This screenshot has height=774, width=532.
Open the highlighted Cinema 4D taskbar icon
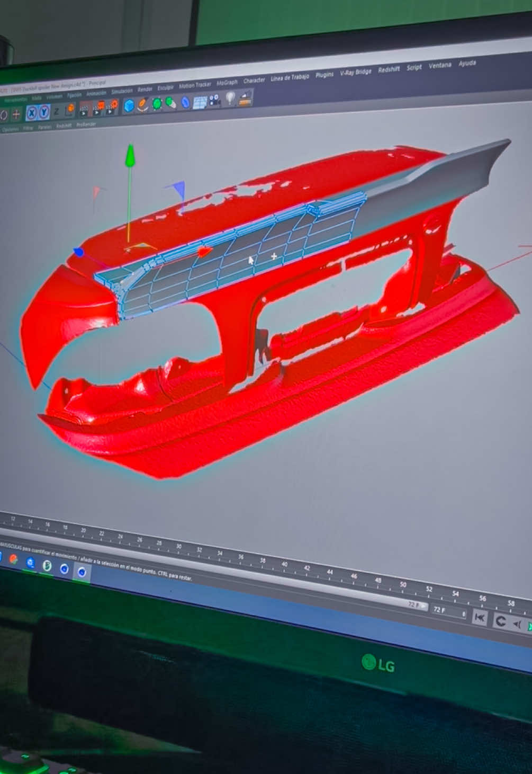tap(82, 572)
